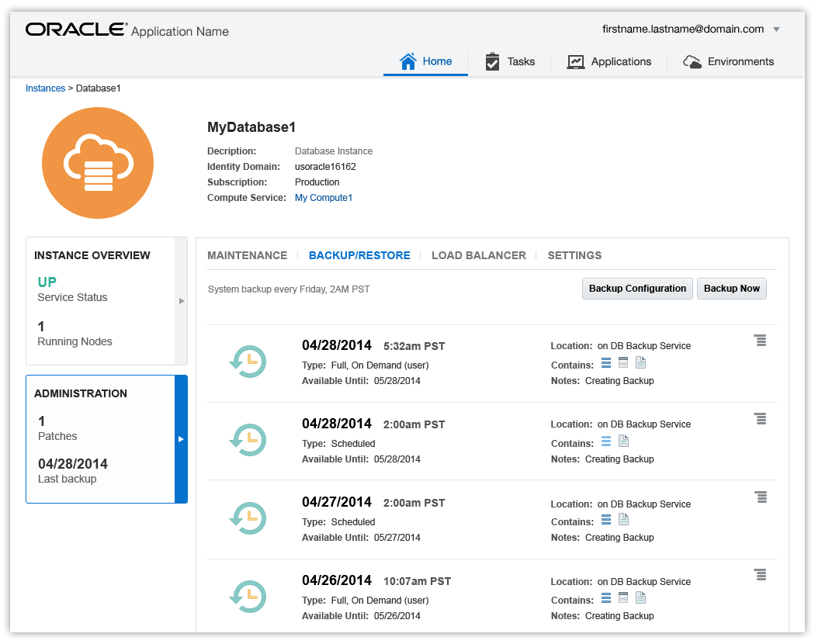
Task: Switch to LOAD BALANCER tab
Action: pos(479,256)
